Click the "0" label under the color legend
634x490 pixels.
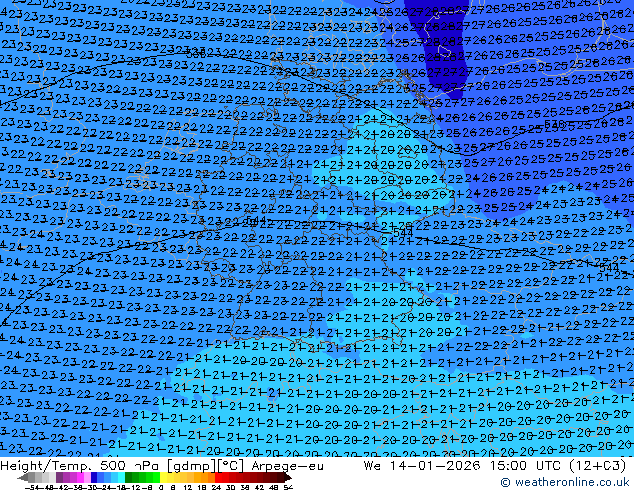point(161,488)
